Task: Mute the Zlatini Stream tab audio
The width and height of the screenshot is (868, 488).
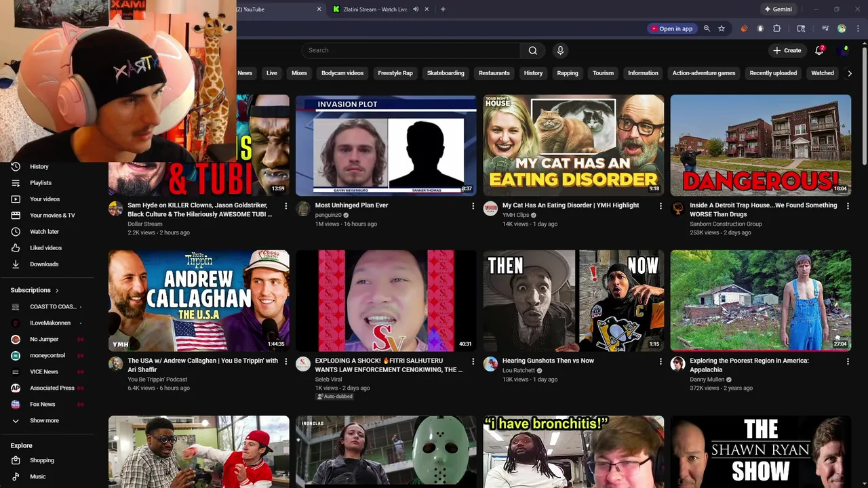Action: click(x=416, y=9)
